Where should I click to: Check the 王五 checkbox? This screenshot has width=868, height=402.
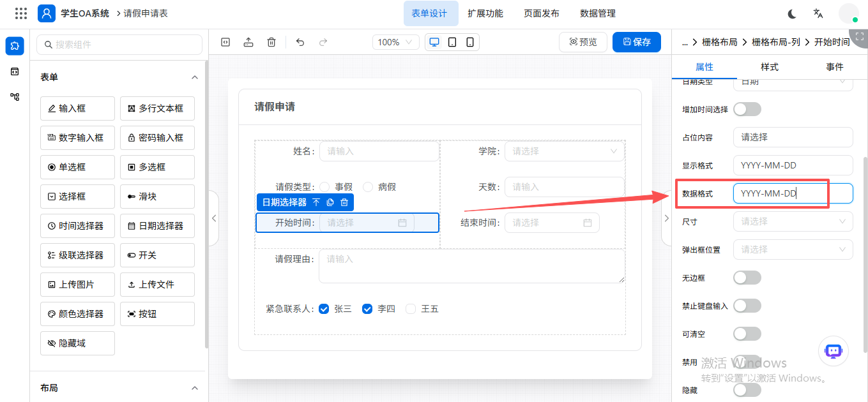tap(411, 309)
